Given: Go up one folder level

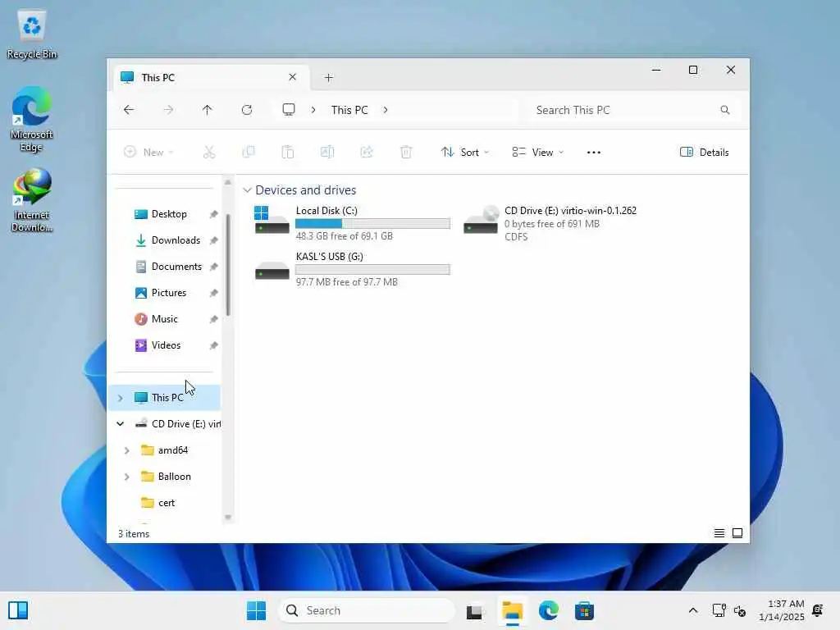Looking at the screenshot, I should coord(208,110).
